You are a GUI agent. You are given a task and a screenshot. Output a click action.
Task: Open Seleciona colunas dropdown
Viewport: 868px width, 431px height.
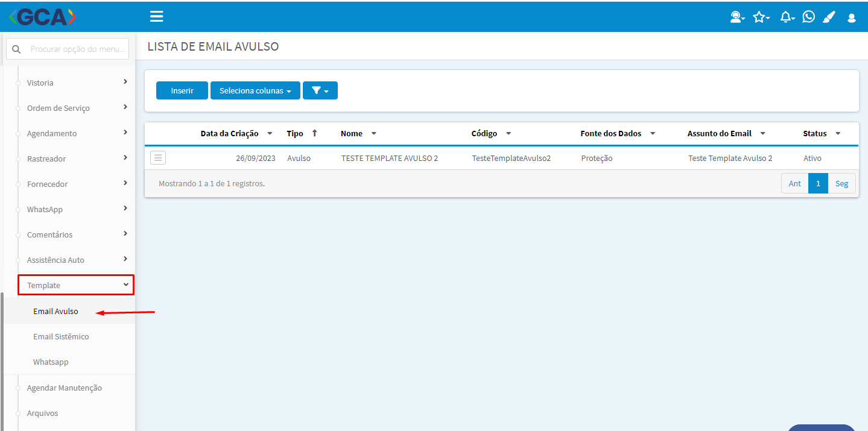click(x=255, y=90)
